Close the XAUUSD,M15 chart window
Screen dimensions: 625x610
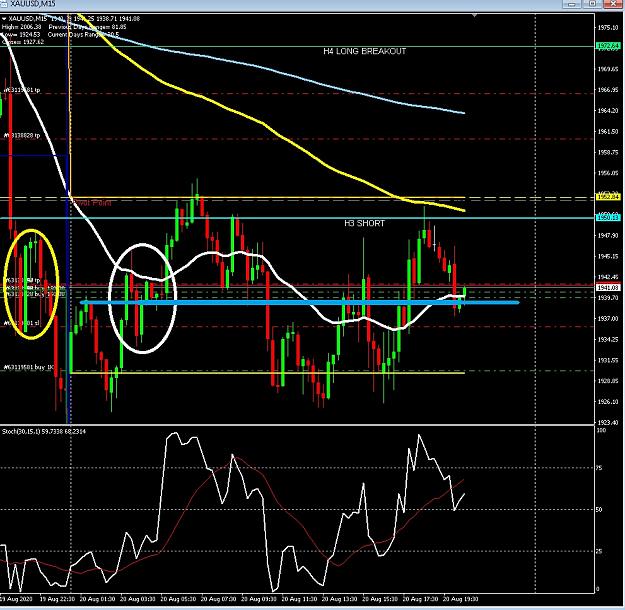613,4
